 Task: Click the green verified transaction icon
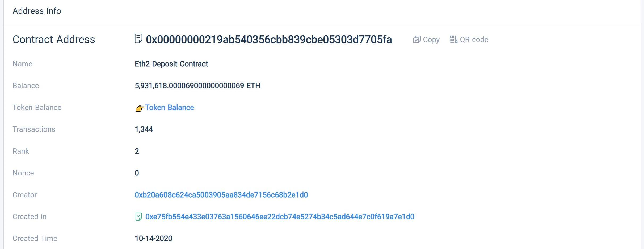(x=138, y=217)
